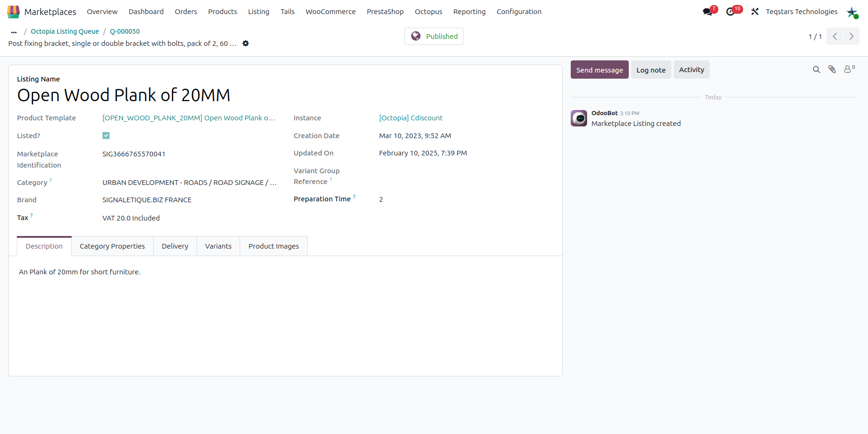Click the Tax field help question mark
The height and width of the screenshot is (434, 868).
tap(31, 215)
